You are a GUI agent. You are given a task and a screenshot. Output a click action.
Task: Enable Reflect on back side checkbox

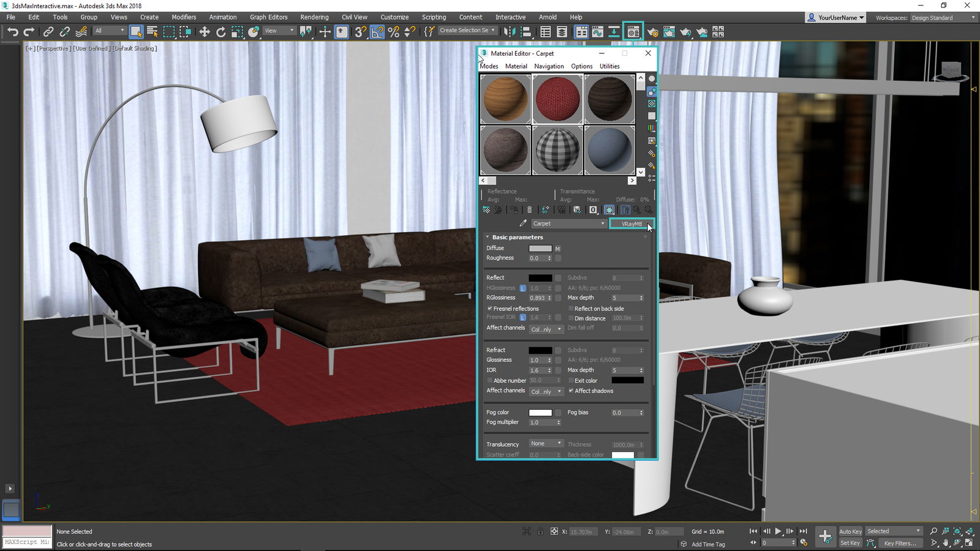[x=571, y=309]
